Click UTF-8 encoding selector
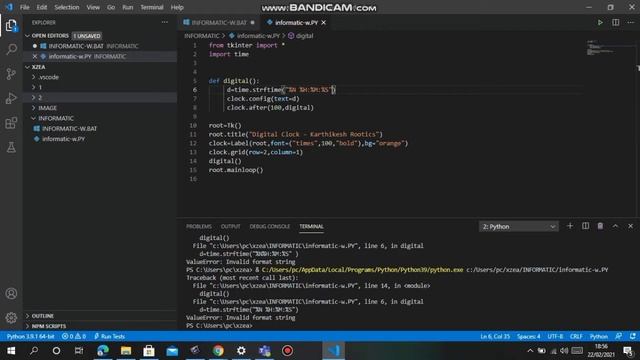This screenshot has height=360, width=640. tap(555, 336)
